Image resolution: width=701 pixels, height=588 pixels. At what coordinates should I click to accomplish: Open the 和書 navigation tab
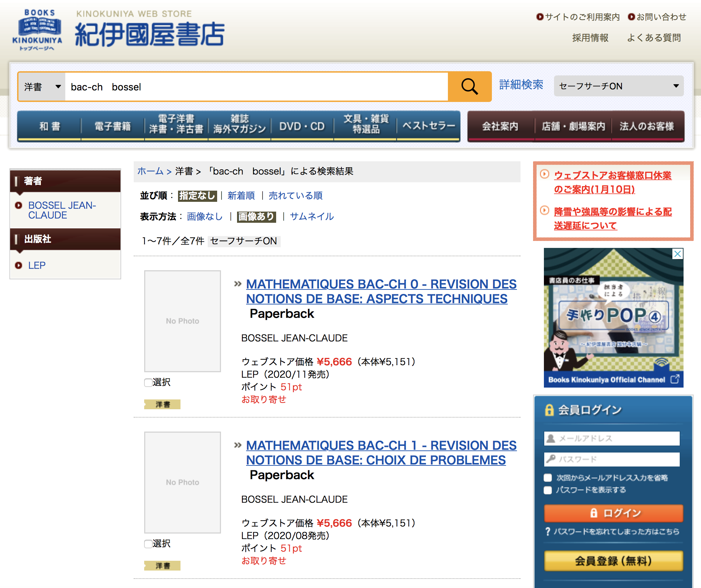pos(50,126)
